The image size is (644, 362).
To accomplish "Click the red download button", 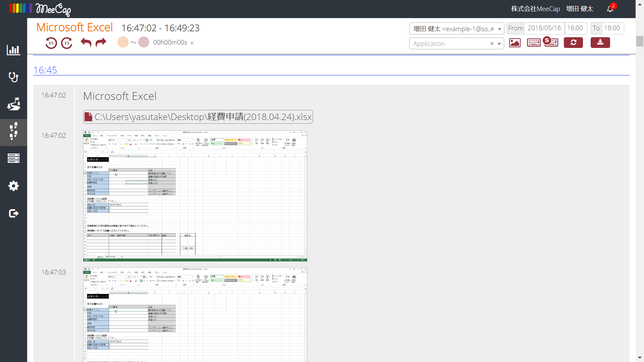I will 600,43.
